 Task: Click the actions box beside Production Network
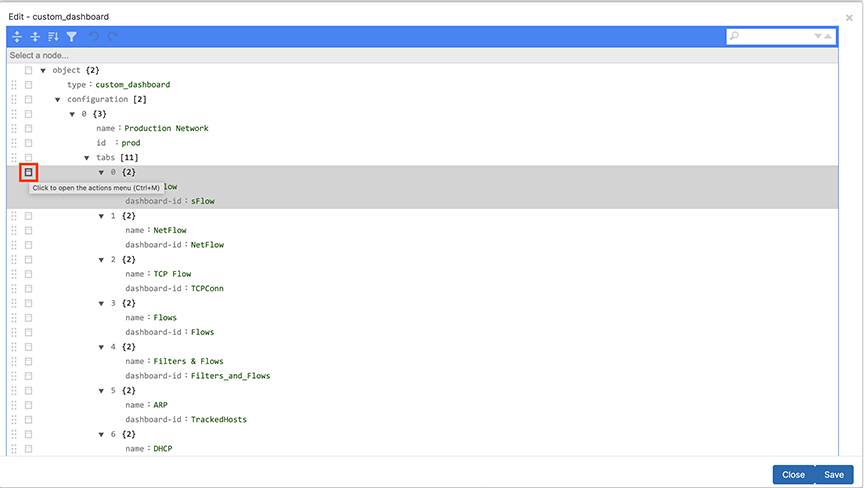click(28, 128)
